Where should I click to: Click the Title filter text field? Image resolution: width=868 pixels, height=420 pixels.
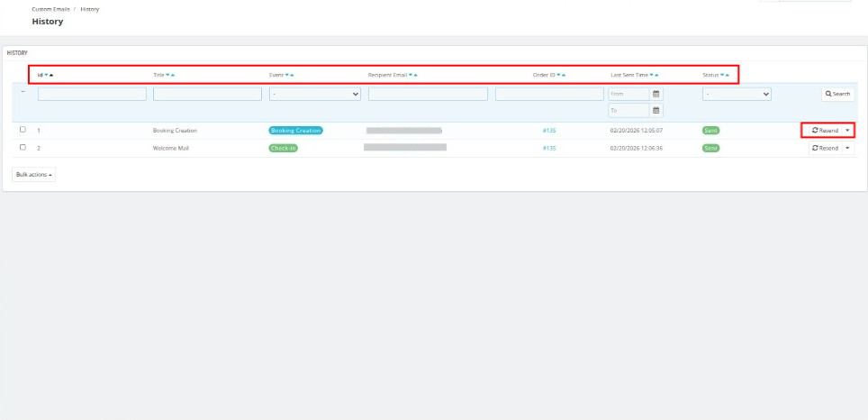pos(207,94)
